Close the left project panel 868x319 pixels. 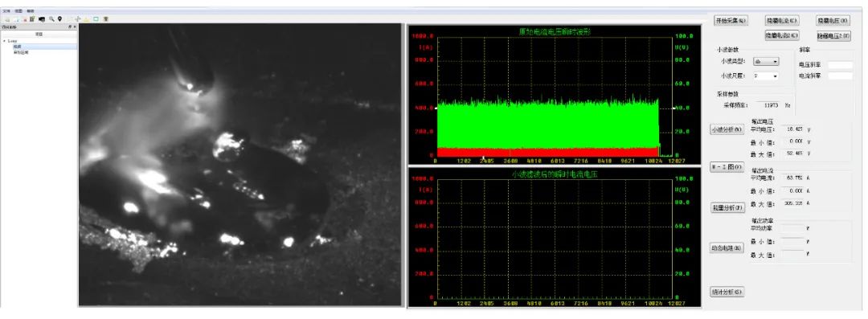(75, 27)
